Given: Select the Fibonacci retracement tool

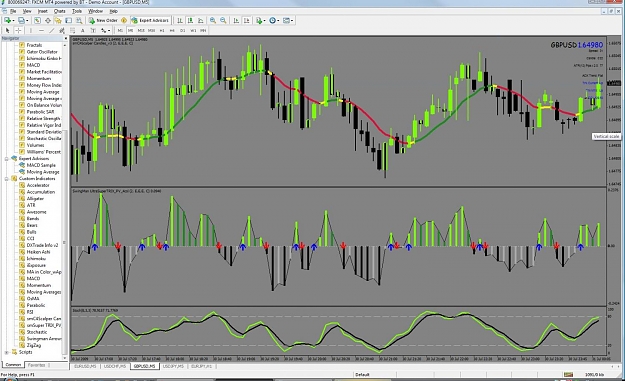Looking at the screenshot, I should coord(72,30).
